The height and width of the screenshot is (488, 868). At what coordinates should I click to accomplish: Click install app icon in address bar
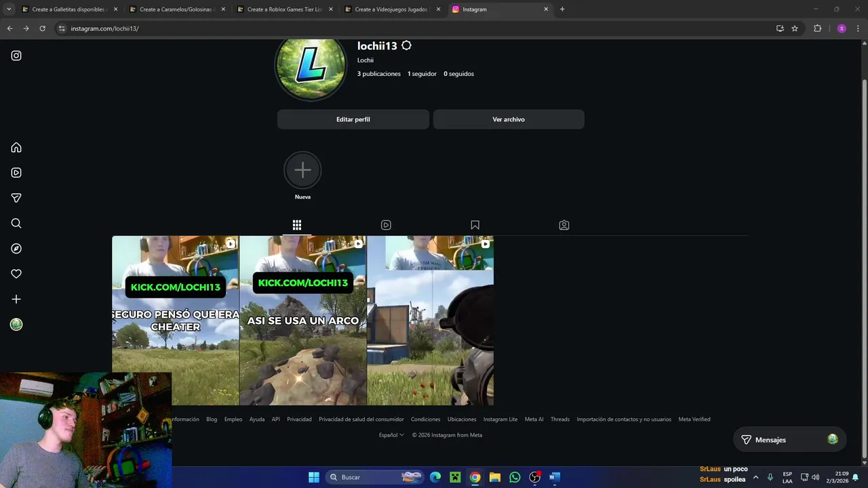[780, 28]
